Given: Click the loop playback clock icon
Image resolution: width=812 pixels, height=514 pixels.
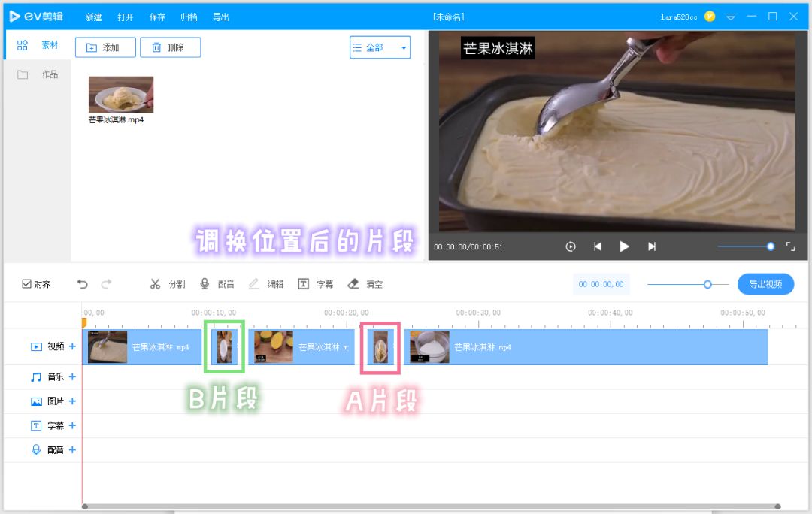Looking at the screenshot, I should [571, 247].
